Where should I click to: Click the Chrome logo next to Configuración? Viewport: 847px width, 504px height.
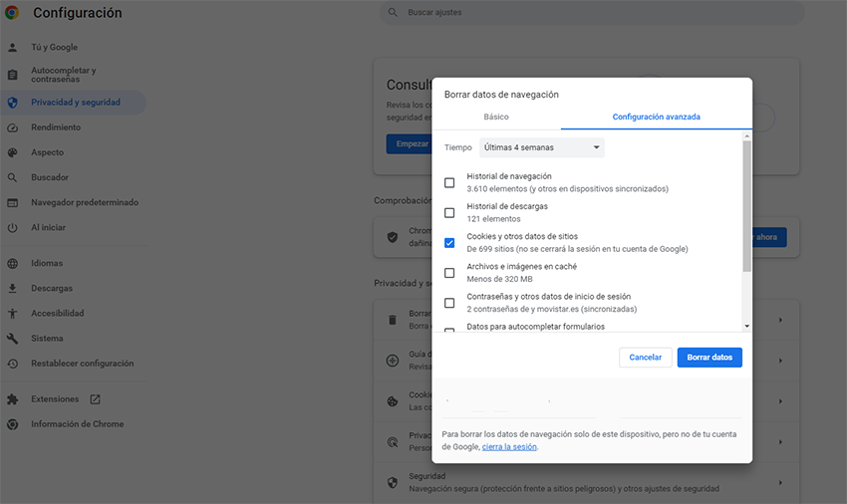[11, 12]
